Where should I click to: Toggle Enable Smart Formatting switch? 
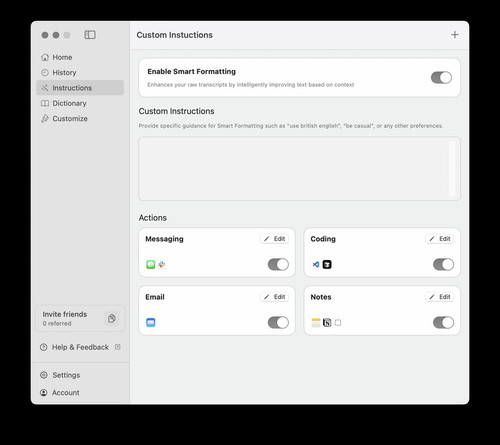[441, 78]
